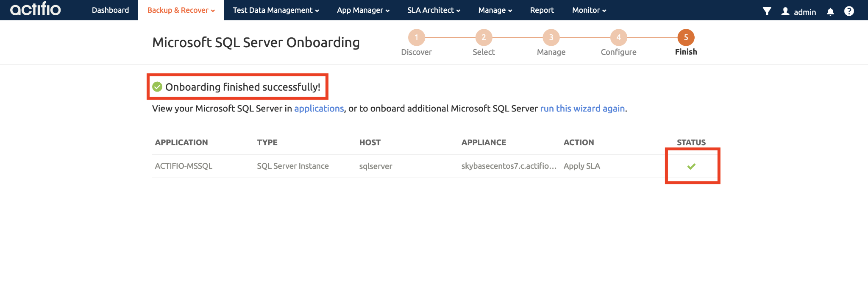
Task: Click the green success check beside Onboarding finished
Action: 157,87
